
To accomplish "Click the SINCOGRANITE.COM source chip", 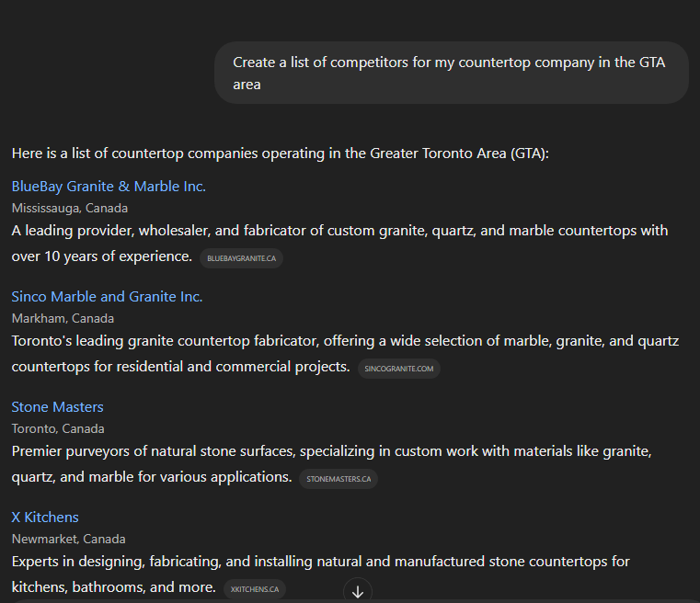I will click(x=398, y=369).
